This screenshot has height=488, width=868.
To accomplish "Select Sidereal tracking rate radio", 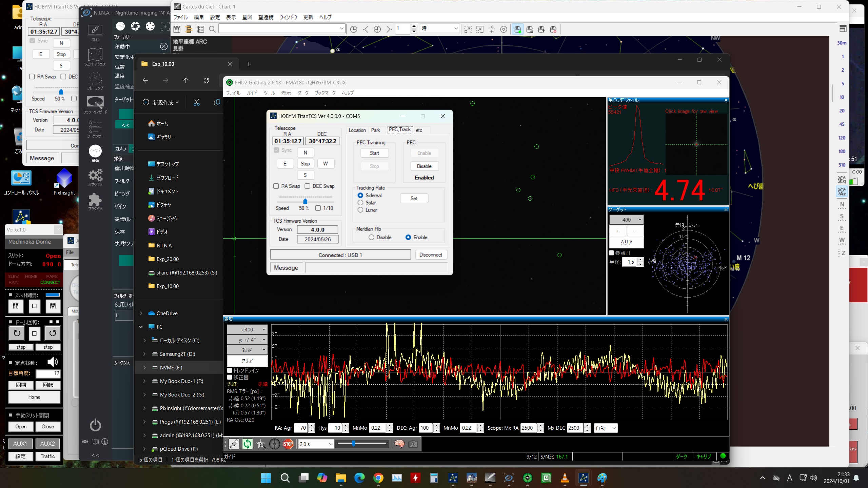I will tap(360, 195).
